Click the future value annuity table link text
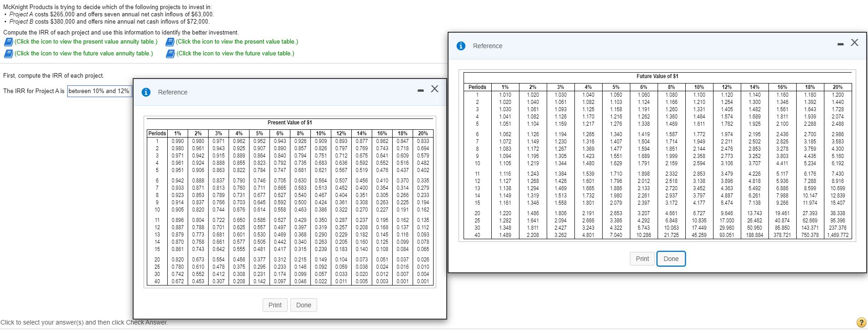Viewport: 868px width, 330px height. tap(84, 54)
